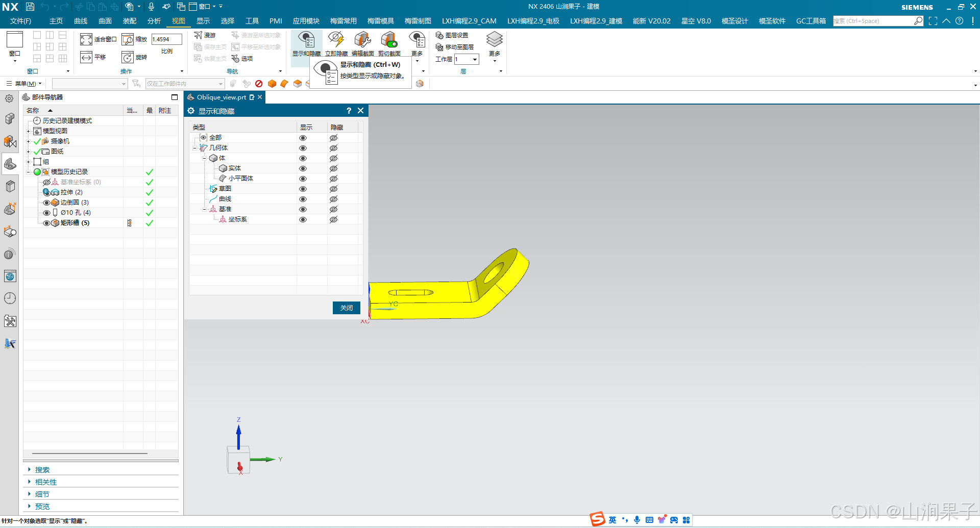Screen dimensions: 980x528
Task: Collapse the 基准 node in dialog
Action: point(205,209)
